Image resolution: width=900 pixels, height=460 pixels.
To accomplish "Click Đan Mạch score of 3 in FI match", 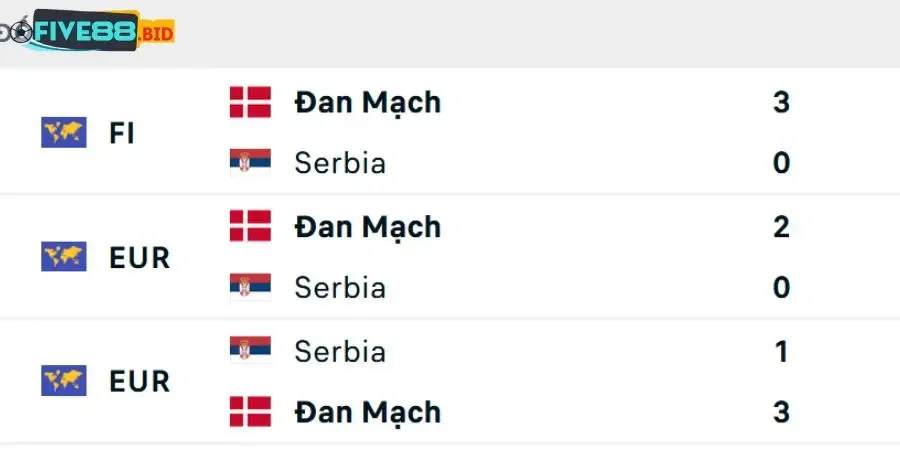I will (781, 102).
